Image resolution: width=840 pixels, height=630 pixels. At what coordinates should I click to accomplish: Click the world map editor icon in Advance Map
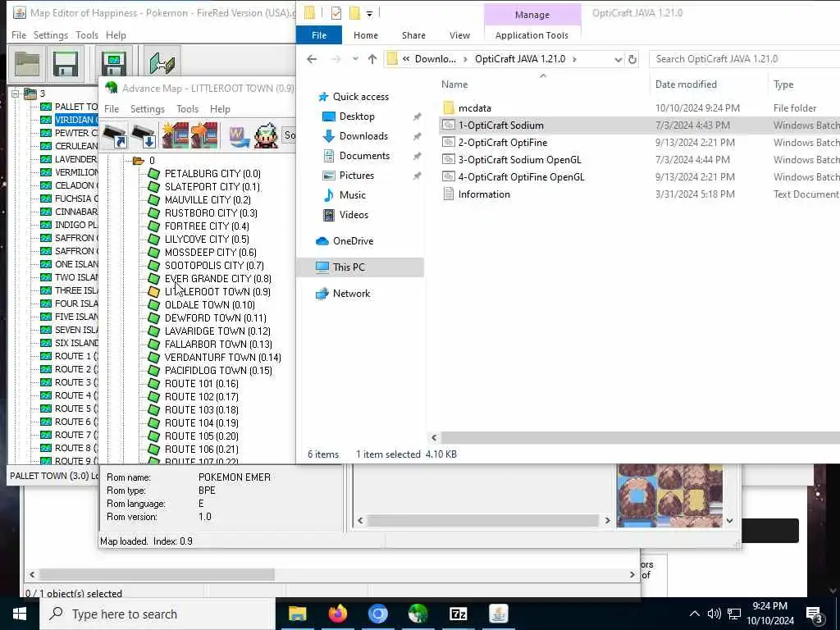239,135
